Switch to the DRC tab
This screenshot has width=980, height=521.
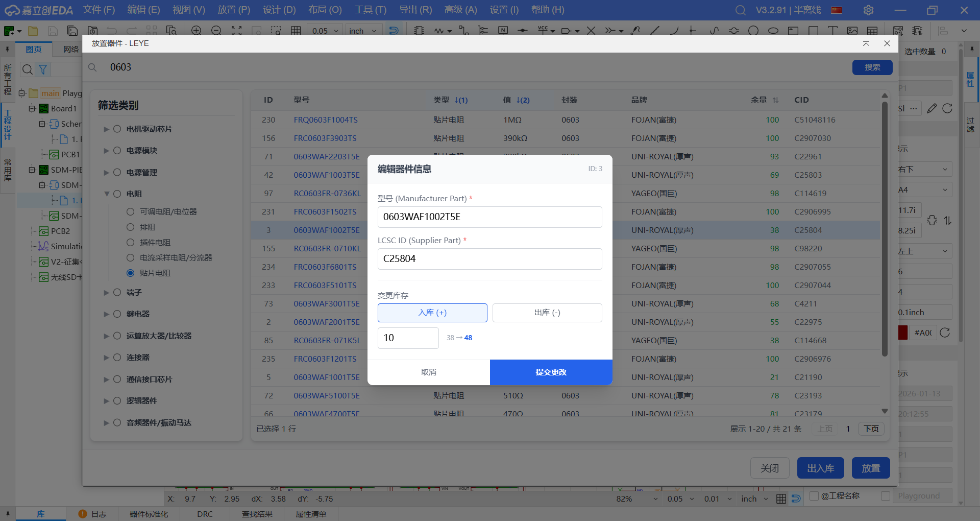tap(205, 514)
